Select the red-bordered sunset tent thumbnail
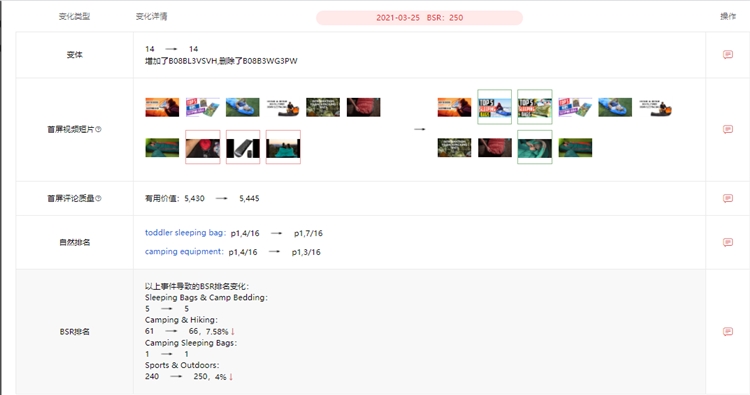 283,147
